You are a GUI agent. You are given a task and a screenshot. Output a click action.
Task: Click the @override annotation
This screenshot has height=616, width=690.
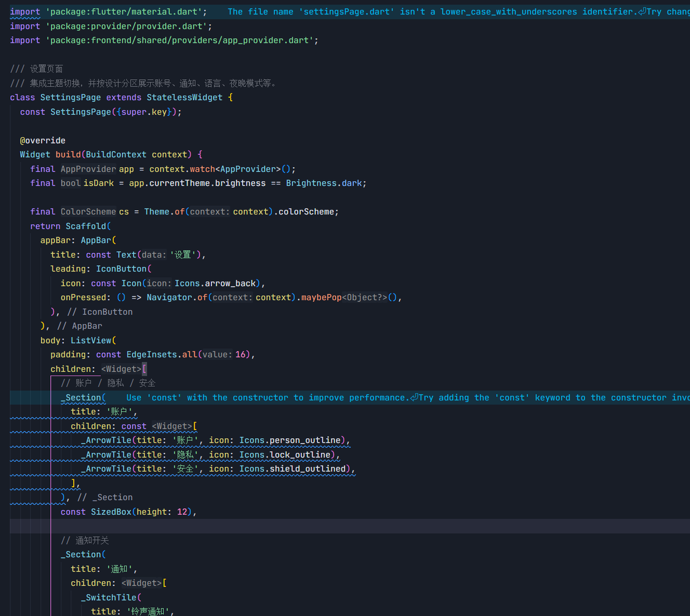(x=43, y=140)
